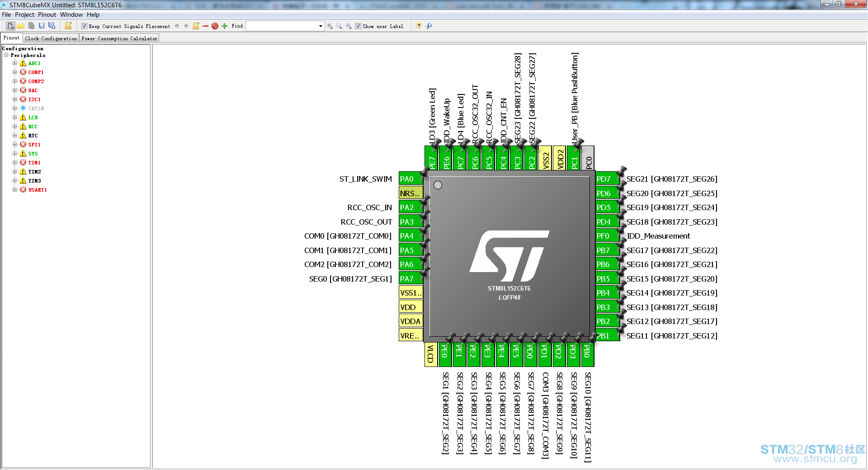Expand the TIM2 peripheral node

[x=14, y=172]
